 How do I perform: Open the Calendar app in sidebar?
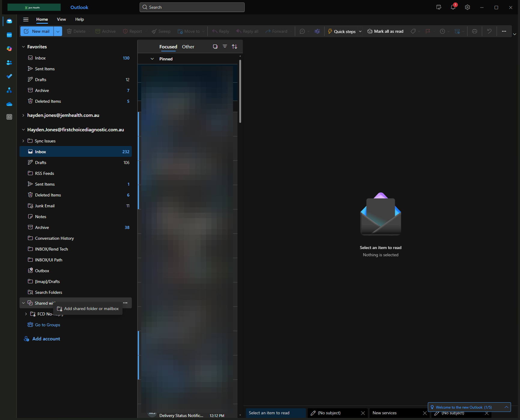tap(9, 35)
